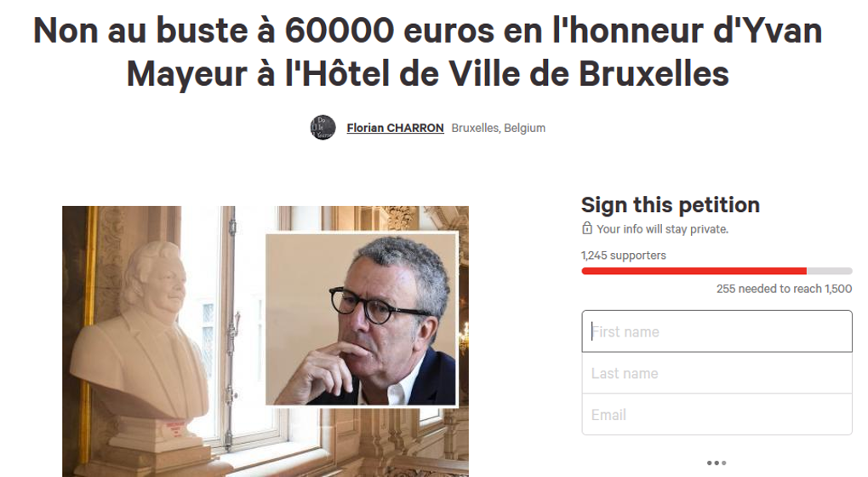Click Florian CHARRON's round profile avatar
This screenshot has height=477, width=868.
(323, 128)
